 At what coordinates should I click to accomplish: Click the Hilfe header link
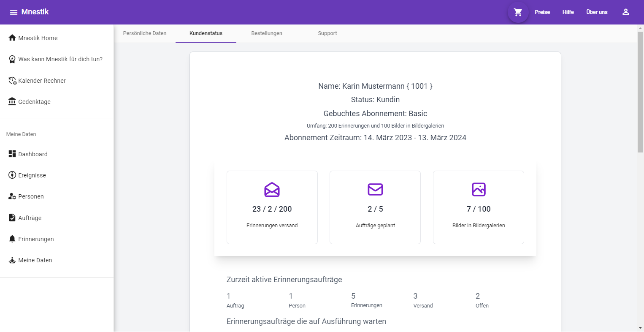pos(568,12)
